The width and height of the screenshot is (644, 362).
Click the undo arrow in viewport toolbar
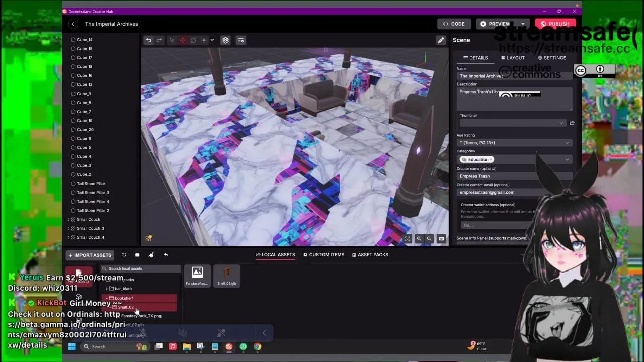pyautogui.click(x=148, y=40)
